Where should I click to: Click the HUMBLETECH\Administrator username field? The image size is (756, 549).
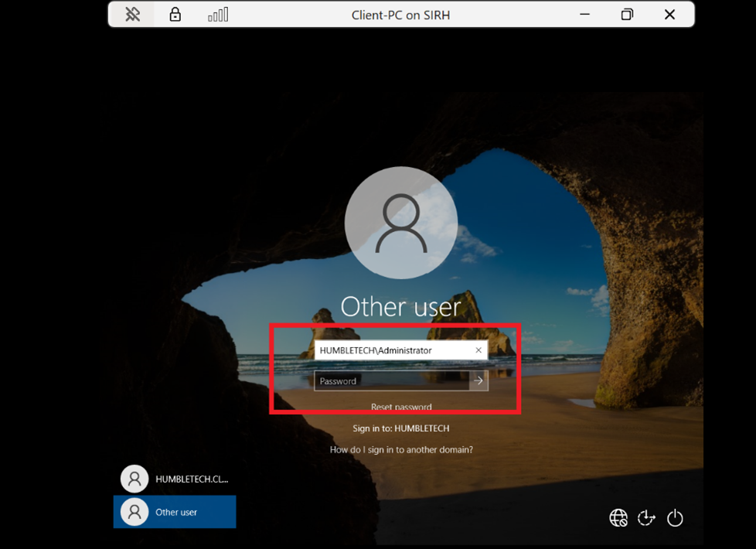391,350
